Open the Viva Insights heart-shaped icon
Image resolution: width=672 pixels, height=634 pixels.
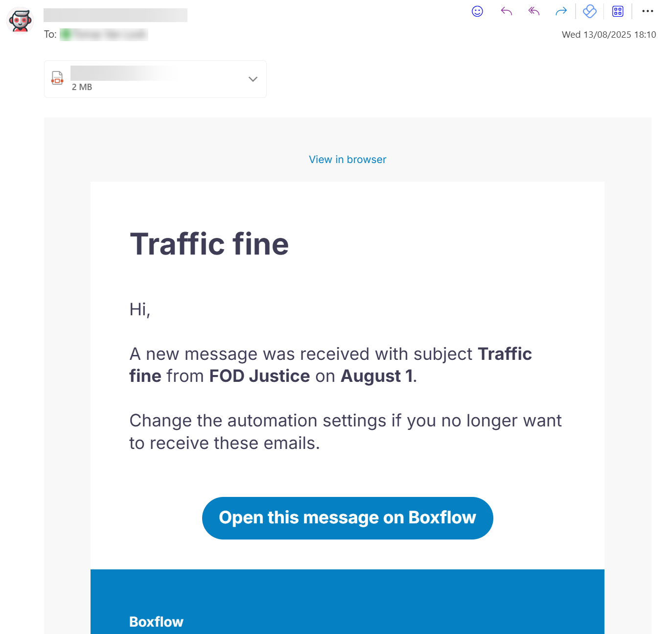point(590,11)
